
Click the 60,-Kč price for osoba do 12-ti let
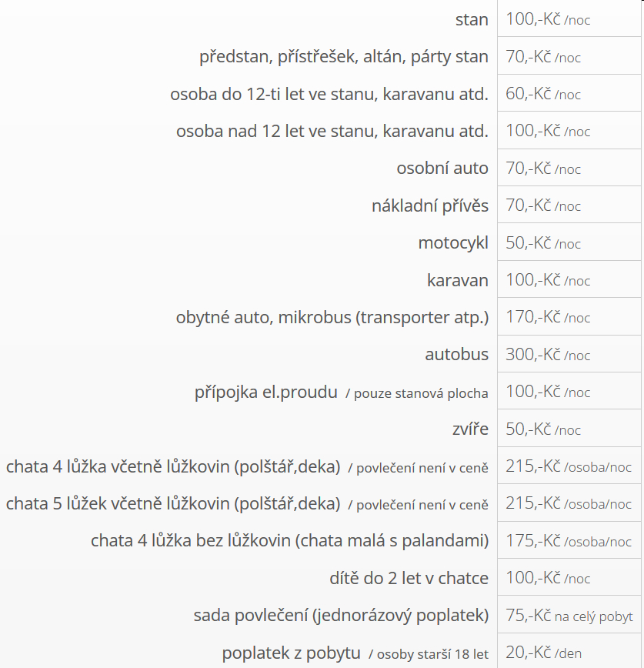(x=543, y=94)
